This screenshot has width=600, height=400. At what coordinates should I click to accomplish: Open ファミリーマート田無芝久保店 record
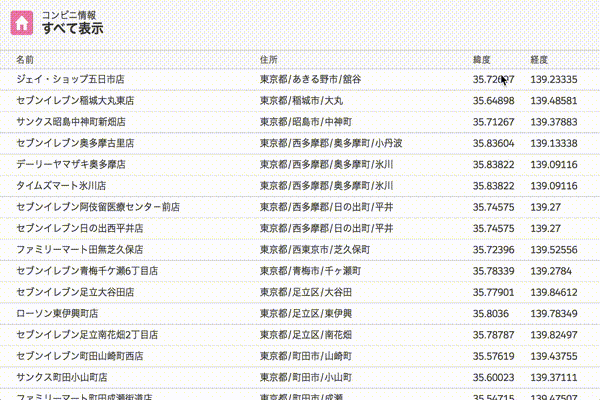point(80,250)
